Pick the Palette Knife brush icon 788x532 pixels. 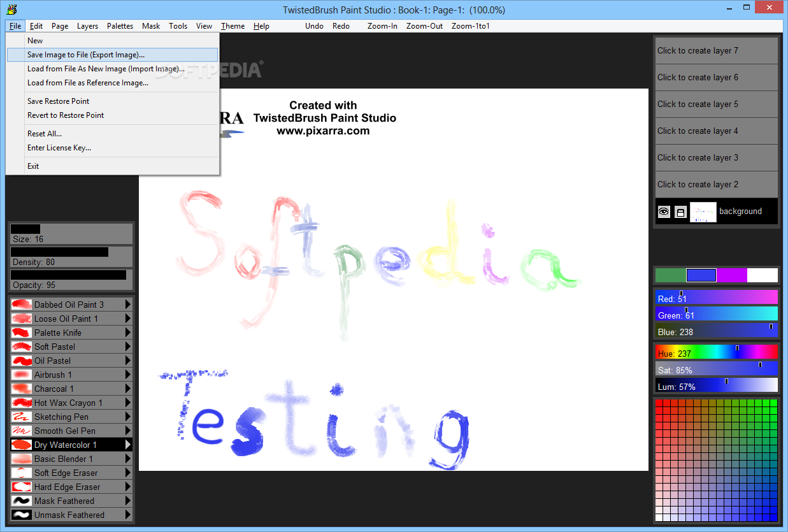pyautogui.click(x=22, y=333)
